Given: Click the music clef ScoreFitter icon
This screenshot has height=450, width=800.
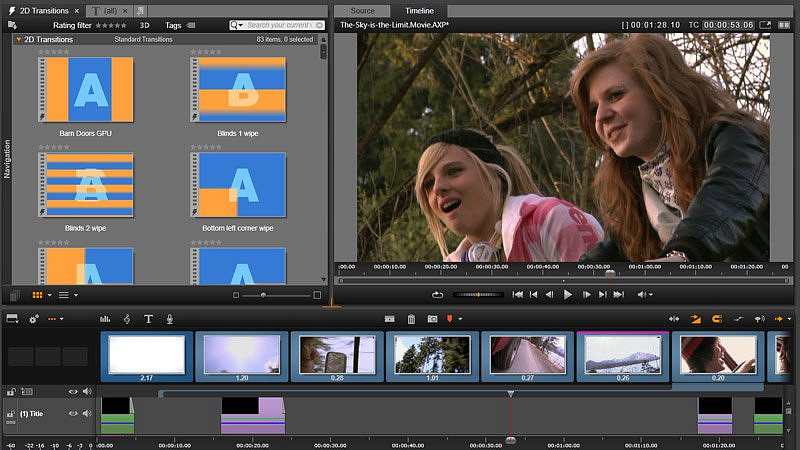Looking at the screenshot, I should click(126, 319).
